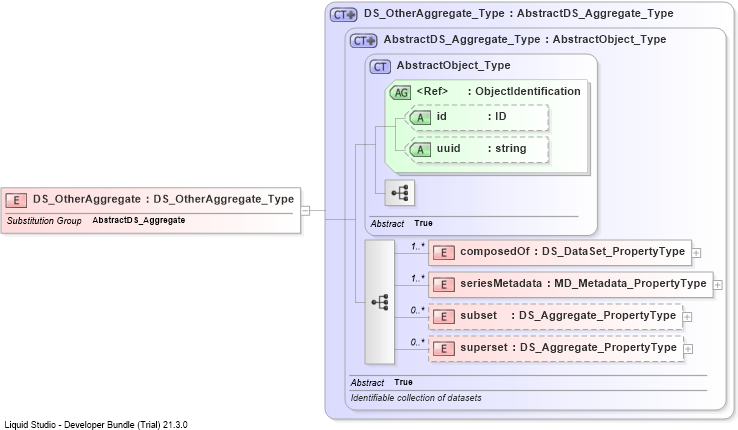Select the uuid : string attribute text

click(x=481, y=149)
